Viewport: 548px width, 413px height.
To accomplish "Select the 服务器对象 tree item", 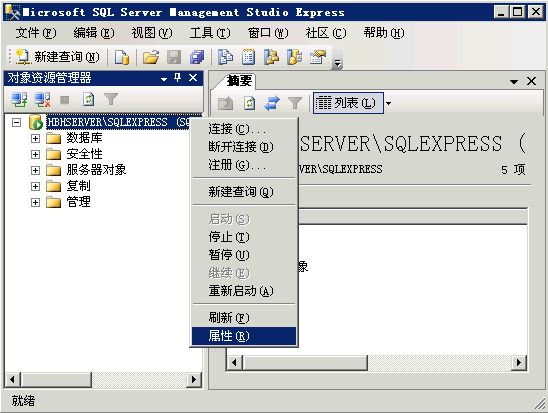I will coord(96,170).
